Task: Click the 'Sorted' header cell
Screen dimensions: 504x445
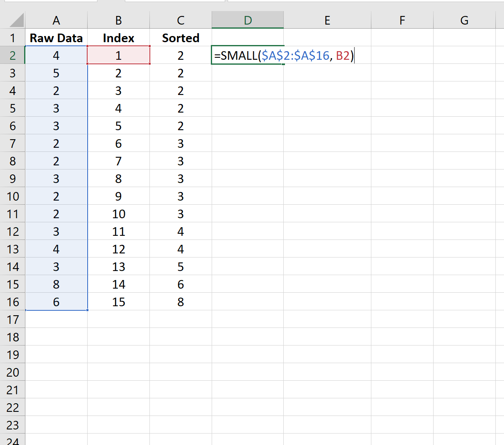Action: coord(181,38)
